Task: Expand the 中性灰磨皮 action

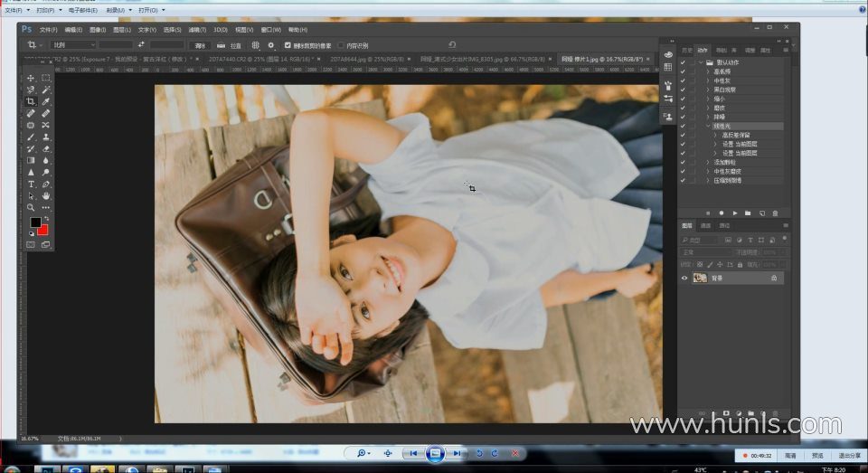Action: [708, 171]
